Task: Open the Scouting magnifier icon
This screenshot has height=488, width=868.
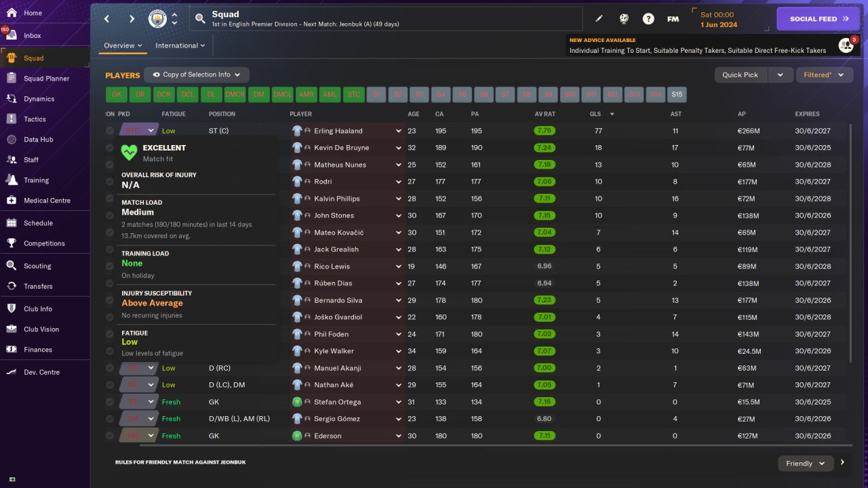Action: coord(12,266)
